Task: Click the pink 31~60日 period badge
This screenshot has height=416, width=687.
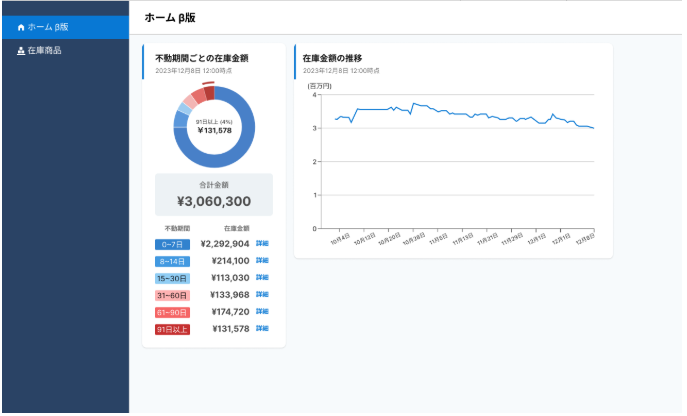Action: (172, 295)
